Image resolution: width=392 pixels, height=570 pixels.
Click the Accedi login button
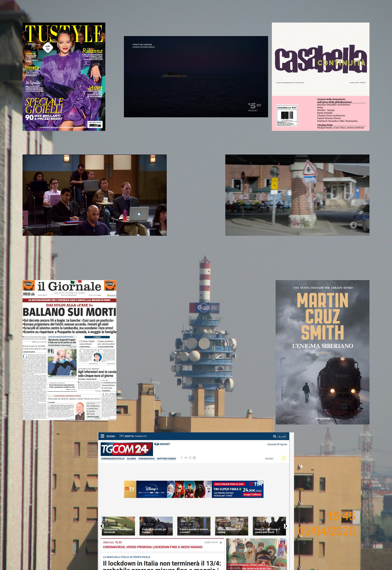click(282, 437)
